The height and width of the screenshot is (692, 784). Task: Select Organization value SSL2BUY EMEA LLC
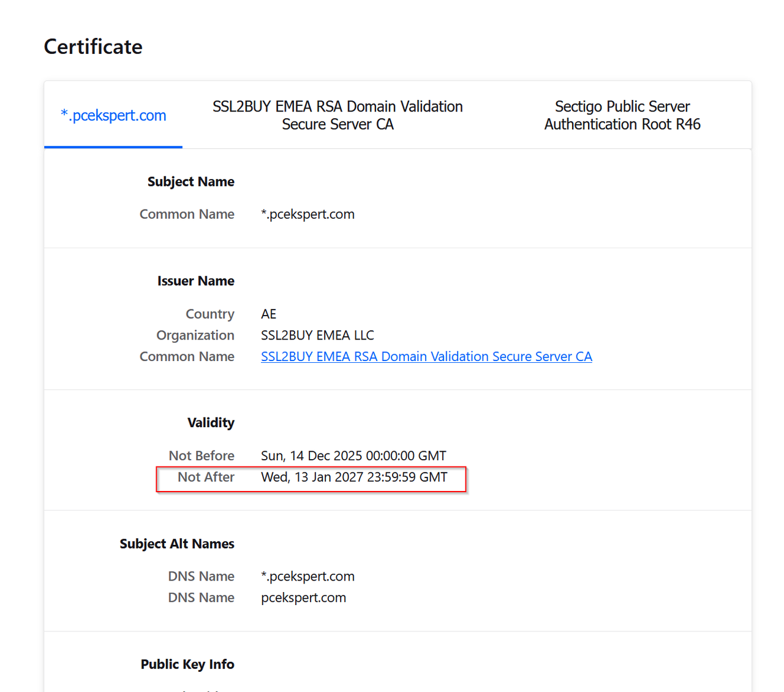coord(317,335)
